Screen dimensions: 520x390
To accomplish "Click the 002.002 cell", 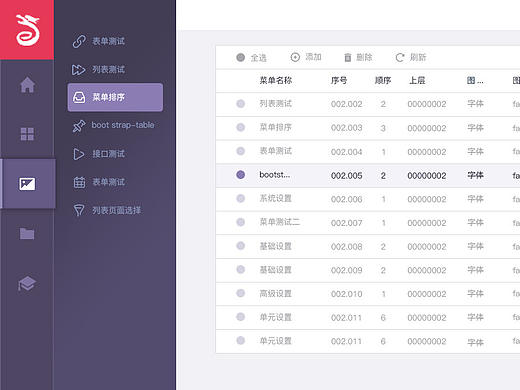I will coord(347,104).
